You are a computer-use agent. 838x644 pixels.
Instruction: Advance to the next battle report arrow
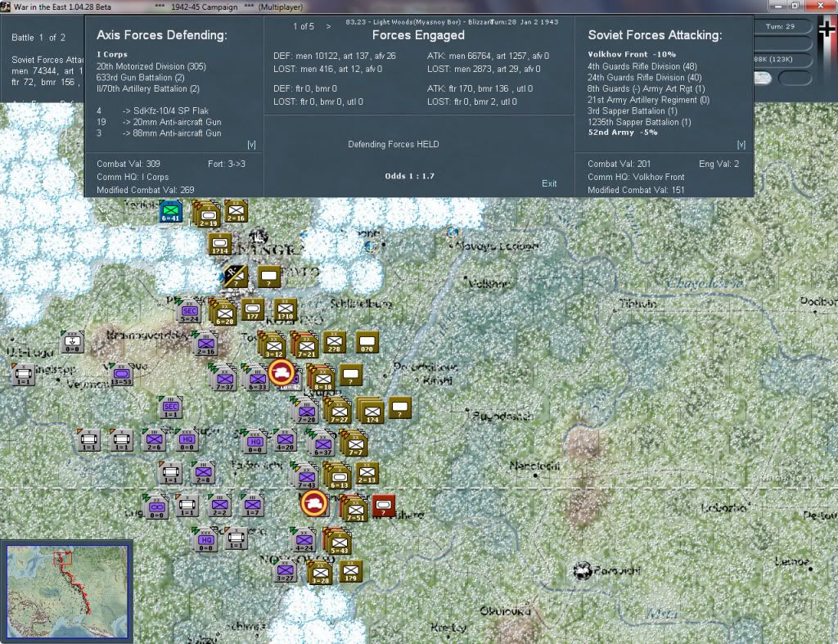tap(328, 26)
